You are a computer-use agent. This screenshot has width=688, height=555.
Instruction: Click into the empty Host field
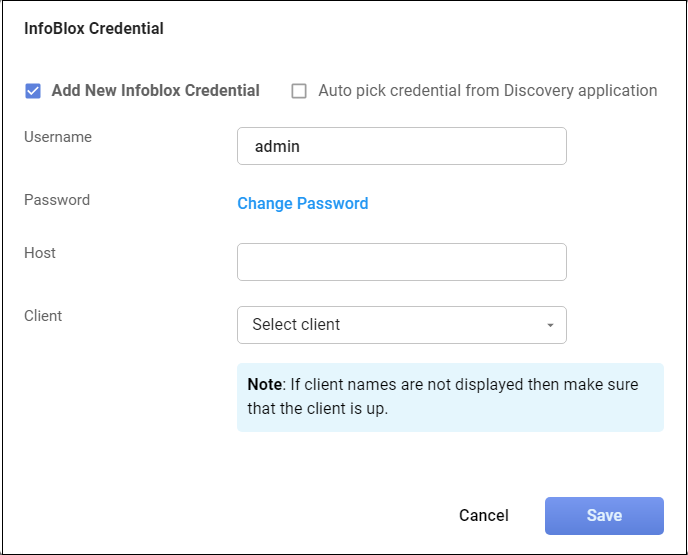coord(401,262)
